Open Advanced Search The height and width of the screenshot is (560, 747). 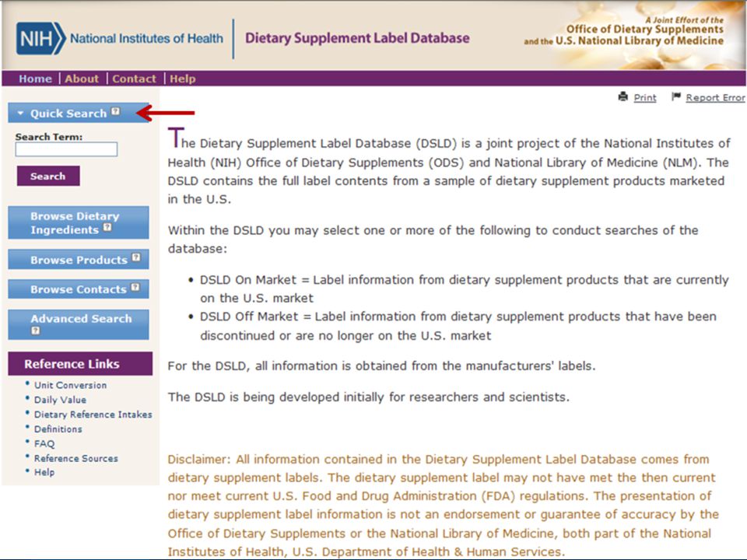point(79,324)
